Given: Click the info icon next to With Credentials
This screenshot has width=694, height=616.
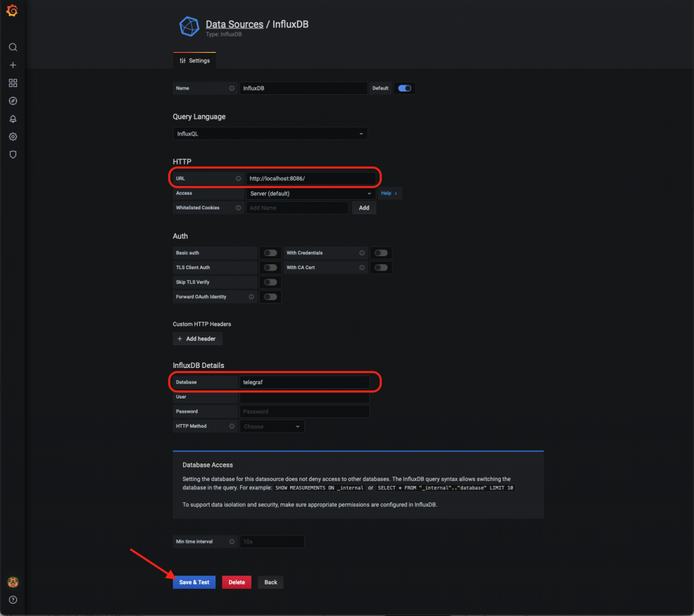Looking at the screenshot, I should click(x=362, y=253).
